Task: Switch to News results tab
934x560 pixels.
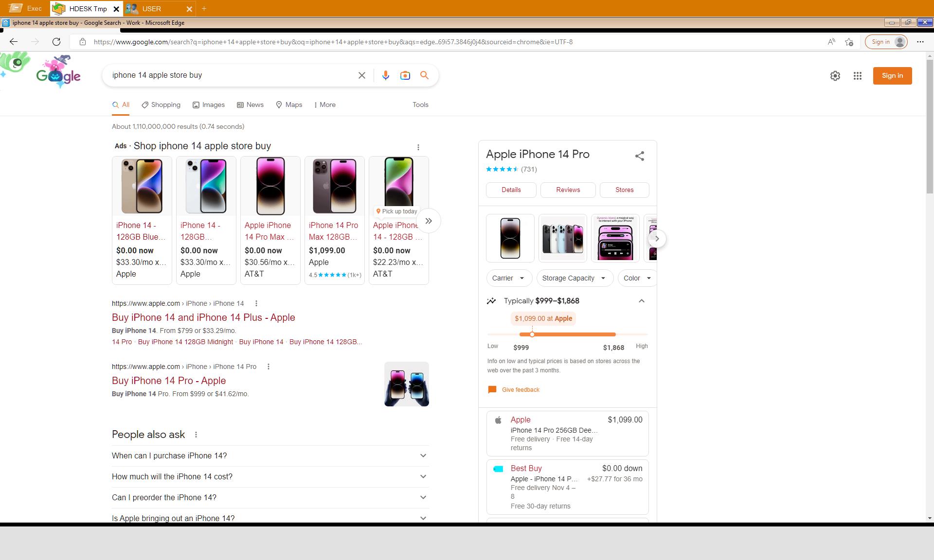Action: (250, 105)
